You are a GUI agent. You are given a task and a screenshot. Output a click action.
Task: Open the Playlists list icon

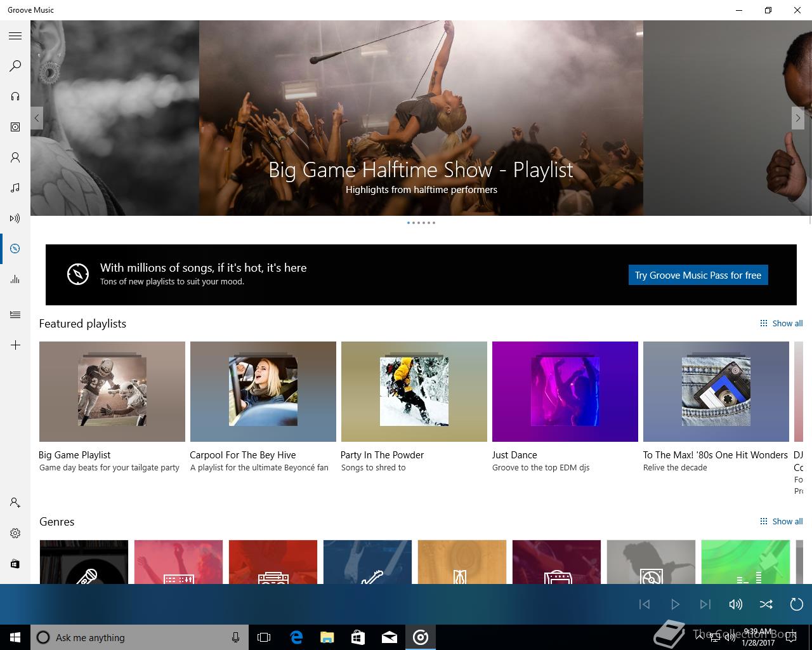pos(15,315)
